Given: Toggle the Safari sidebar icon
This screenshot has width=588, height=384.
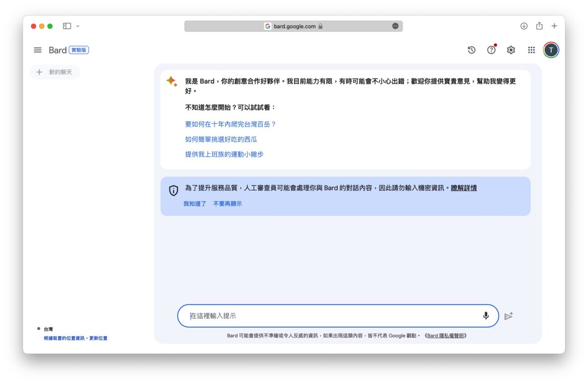Looking at the screenshot, I should coord(67,26).
